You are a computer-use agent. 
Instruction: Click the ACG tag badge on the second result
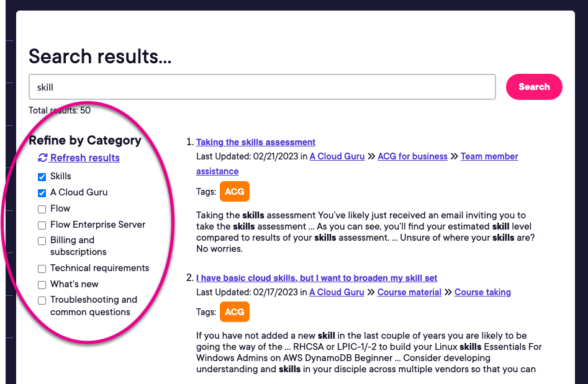(234, 311)
